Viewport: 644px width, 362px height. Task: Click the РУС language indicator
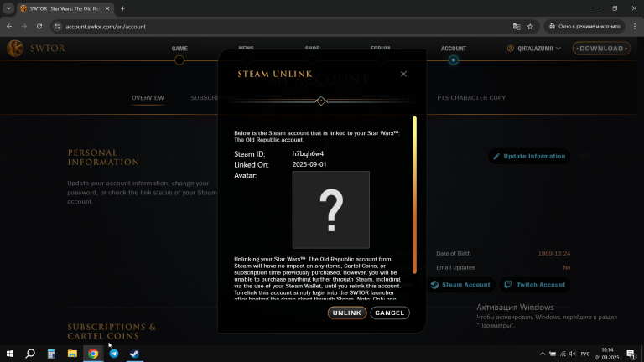point(585,354)
